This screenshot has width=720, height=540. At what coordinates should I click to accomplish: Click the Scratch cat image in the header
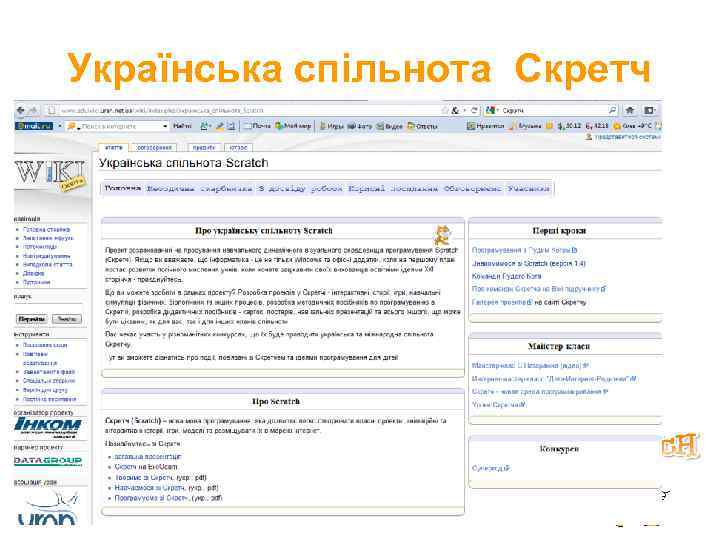(x=442, y=235)
